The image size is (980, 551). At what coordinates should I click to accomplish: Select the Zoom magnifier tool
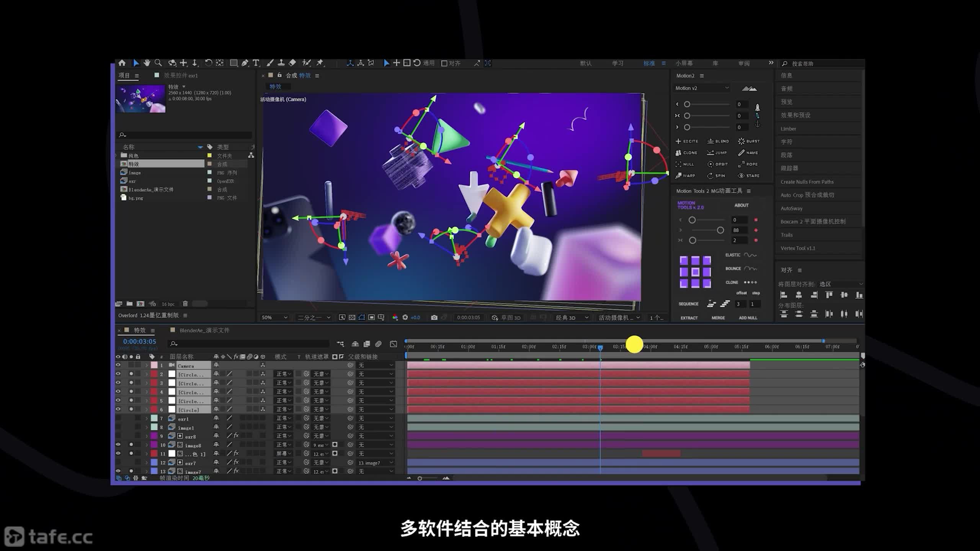pyautogui.click(x=158, y=63)
